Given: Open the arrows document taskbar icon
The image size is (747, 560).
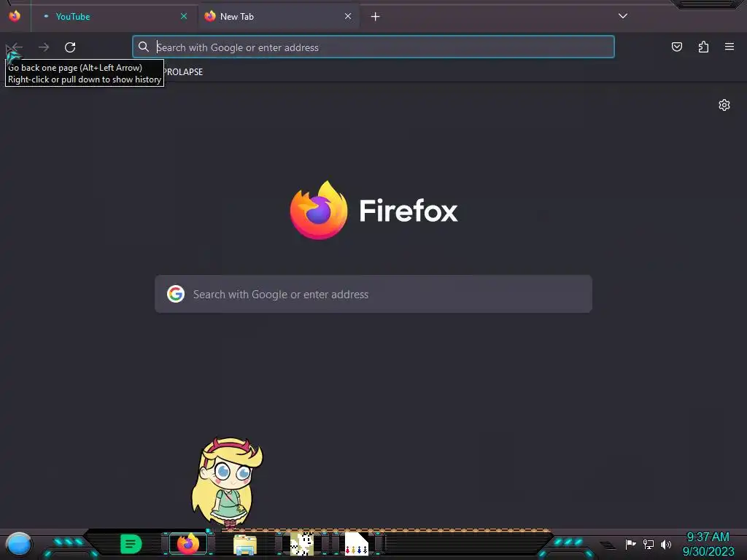Looking at the screenshot, I should click(x=356, y=544).
